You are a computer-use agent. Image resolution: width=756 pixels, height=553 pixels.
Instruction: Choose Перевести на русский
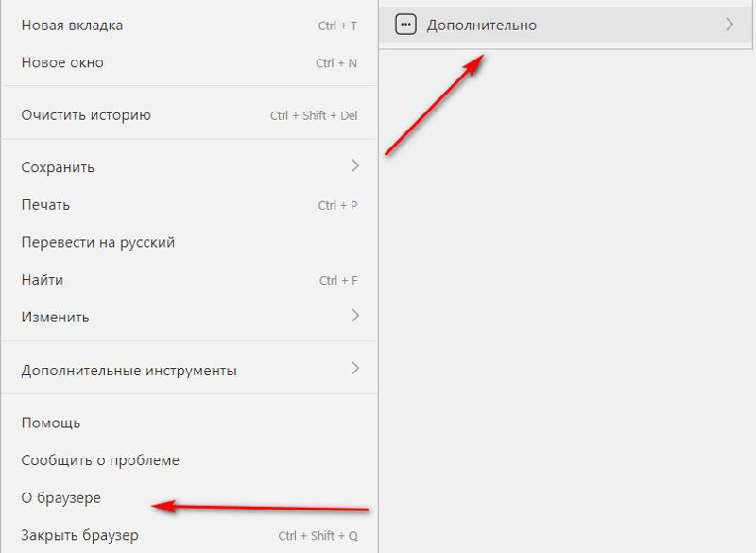[190, 242]
